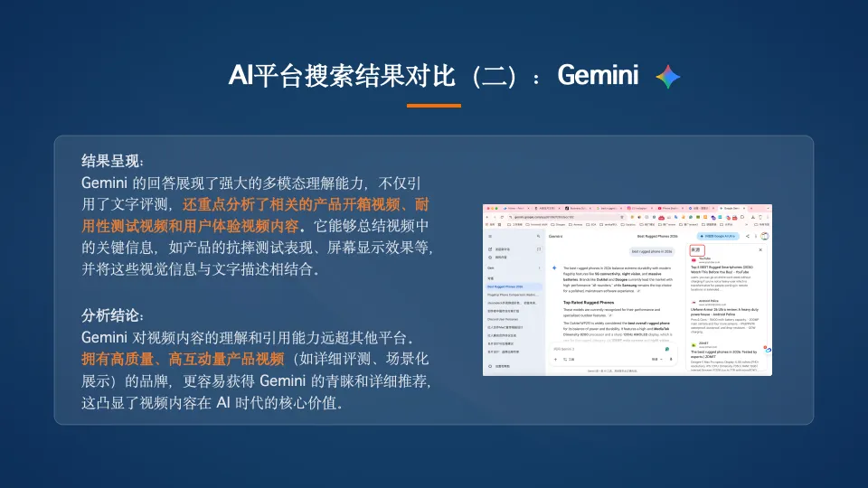This screenshot has width=868, height=488.
Task: Click the blue Gemini spark beside the answer
Action: [x=554, y=267]
